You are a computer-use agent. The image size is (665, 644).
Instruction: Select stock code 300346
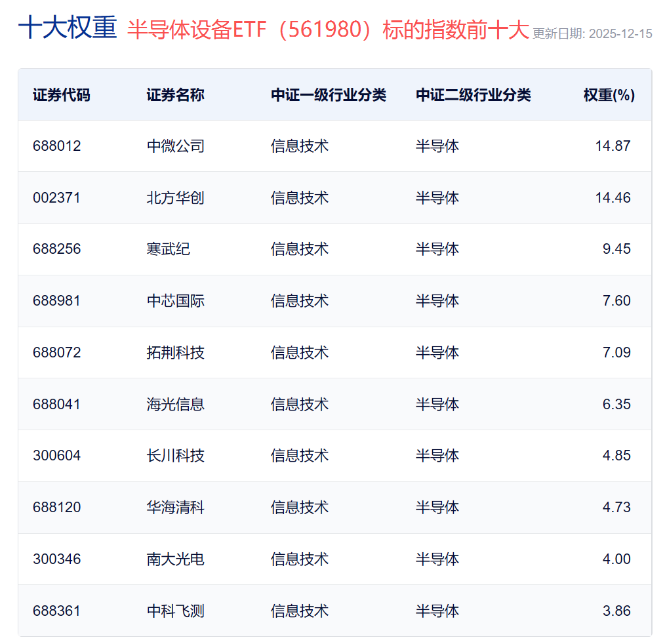point(57,559)
